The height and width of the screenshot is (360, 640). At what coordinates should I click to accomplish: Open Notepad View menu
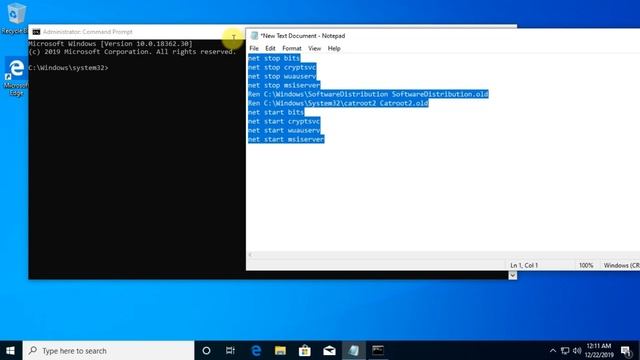click(314, 48)
